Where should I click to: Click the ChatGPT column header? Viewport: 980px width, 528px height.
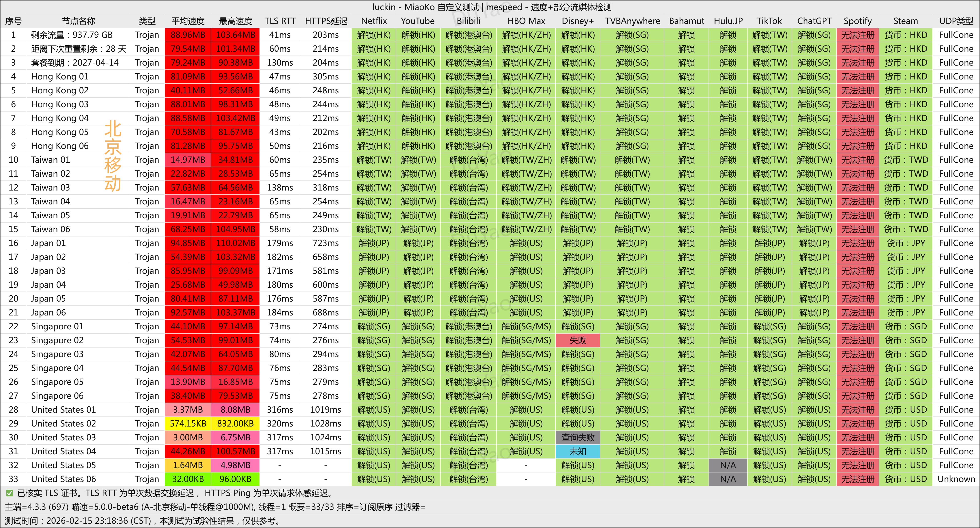814,21
